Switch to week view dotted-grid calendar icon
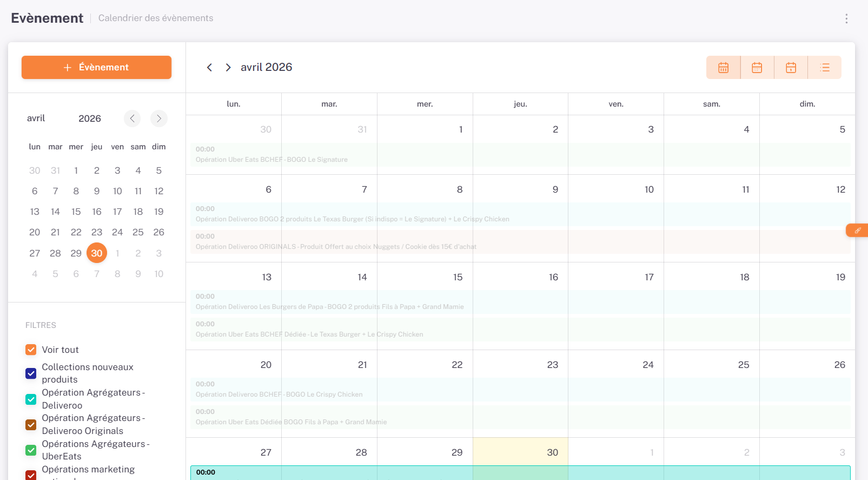Screen dimensions: 868x480 pos(757,68)
